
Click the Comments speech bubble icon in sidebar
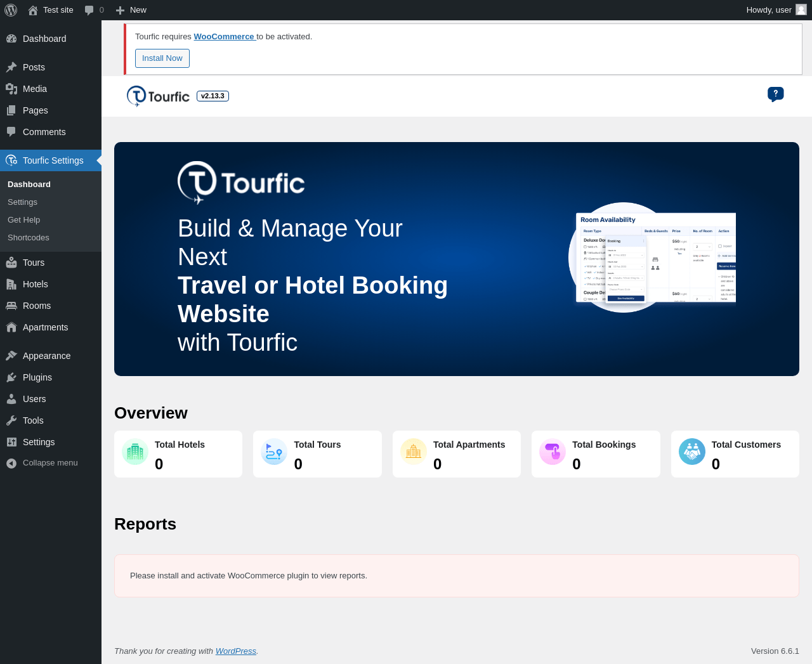11,132
